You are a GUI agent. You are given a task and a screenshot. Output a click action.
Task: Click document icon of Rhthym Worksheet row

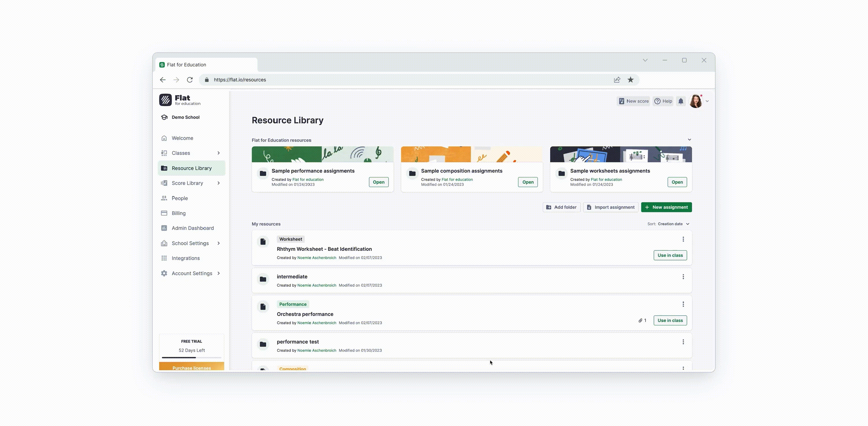(263, 242)
